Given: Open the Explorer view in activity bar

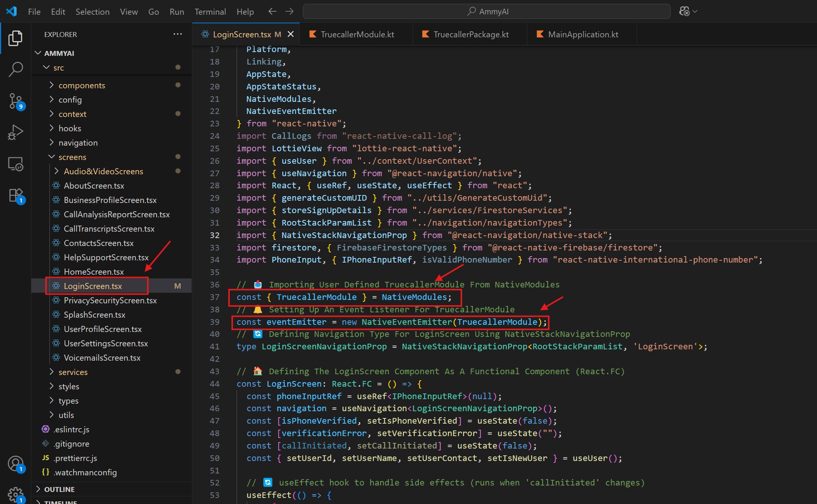Looking at the screenshot, I should pos(15,38).
